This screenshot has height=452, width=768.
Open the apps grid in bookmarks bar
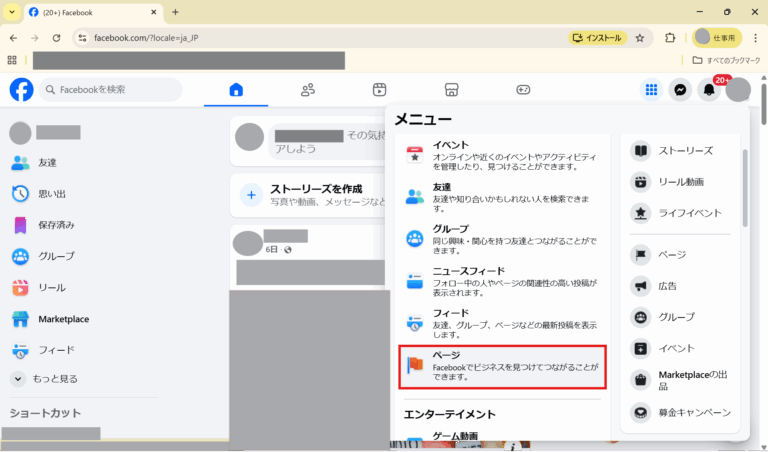coord(12,60)
